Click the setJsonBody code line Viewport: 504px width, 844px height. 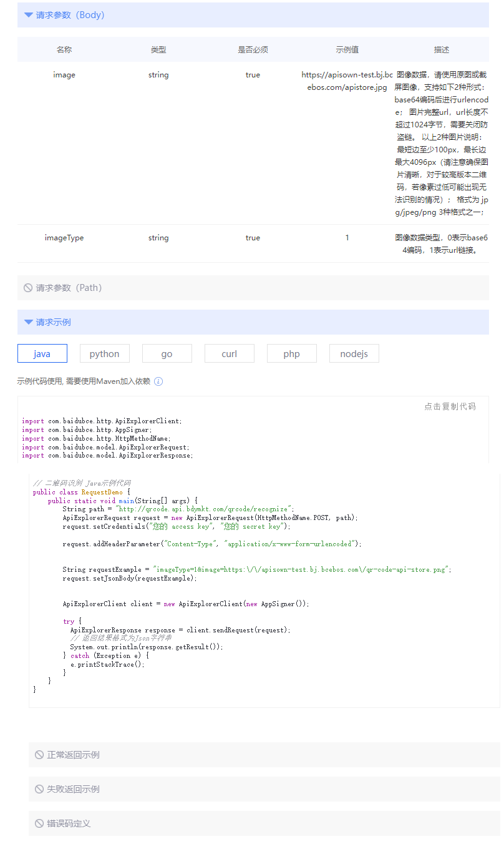pos(130,579)
